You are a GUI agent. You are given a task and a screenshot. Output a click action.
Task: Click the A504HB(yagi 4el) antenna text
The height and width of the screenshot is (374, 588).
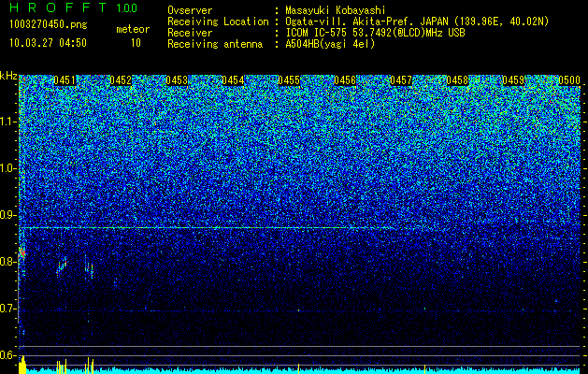(330, 44)
